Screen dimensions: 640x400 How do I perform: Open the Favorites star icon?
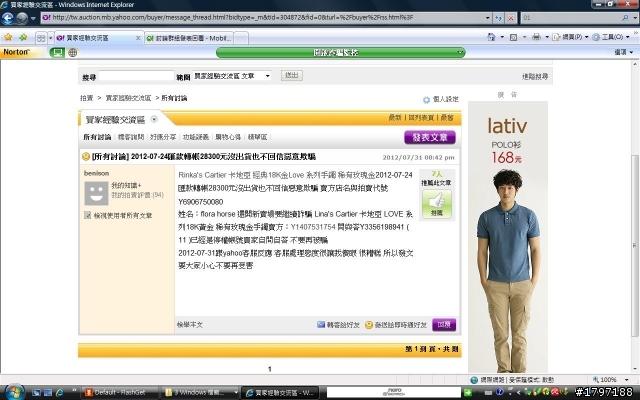8,37
